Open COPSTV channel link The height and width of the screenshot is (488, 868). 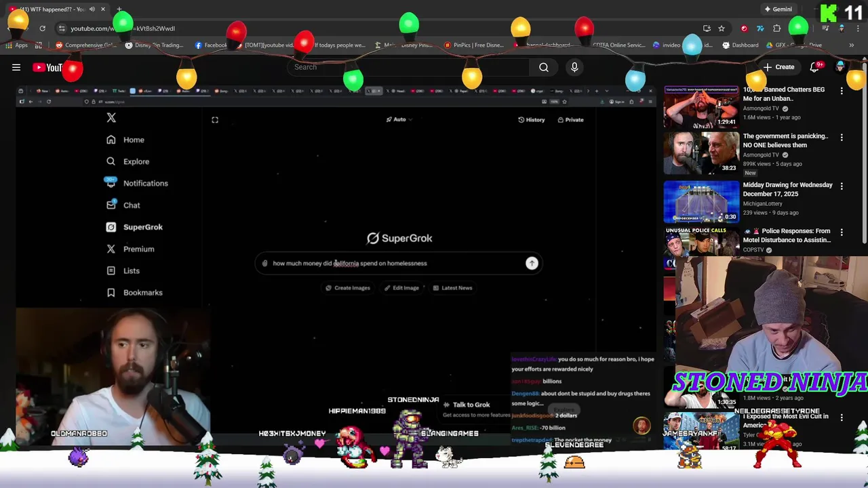753,250
